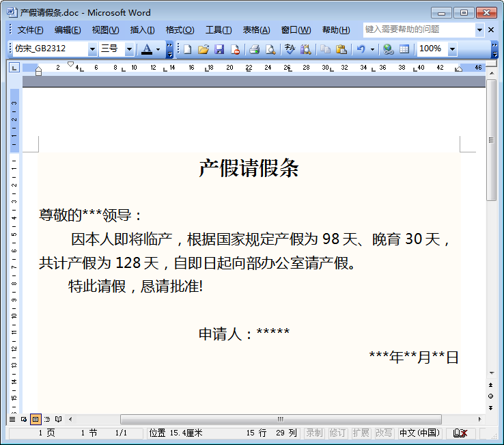
Task: Switch to Web Layout view
Action: [24, 419]
